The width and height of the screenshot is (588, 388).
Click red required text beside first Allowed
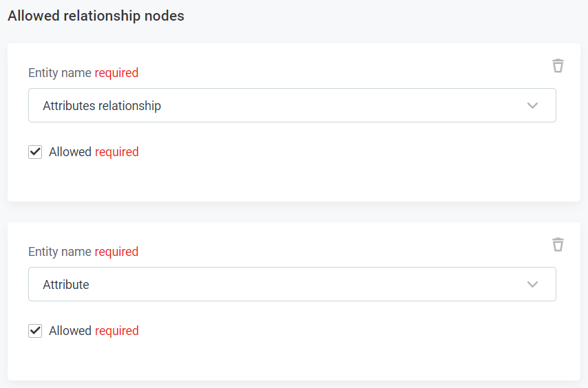click(x=117, y=152)
